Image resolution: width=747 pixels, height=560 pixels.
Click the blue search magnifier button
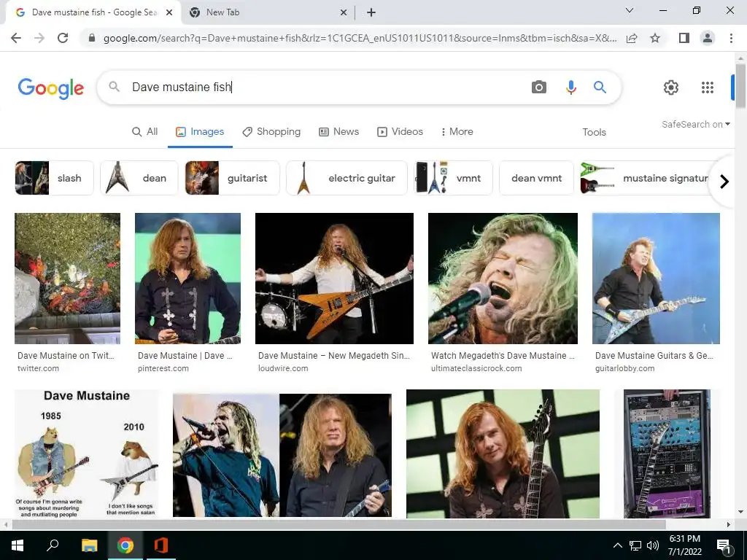(600, 87)
